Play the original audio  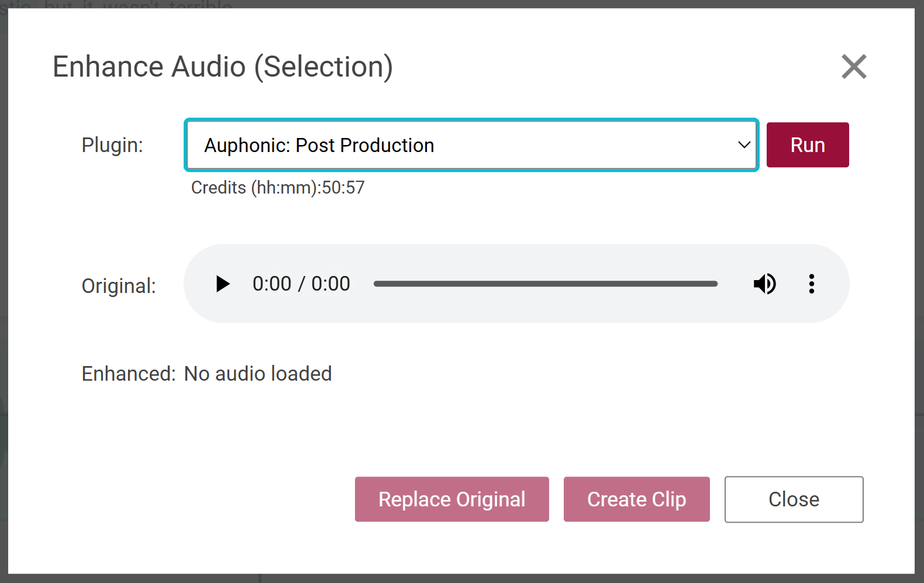222,284
